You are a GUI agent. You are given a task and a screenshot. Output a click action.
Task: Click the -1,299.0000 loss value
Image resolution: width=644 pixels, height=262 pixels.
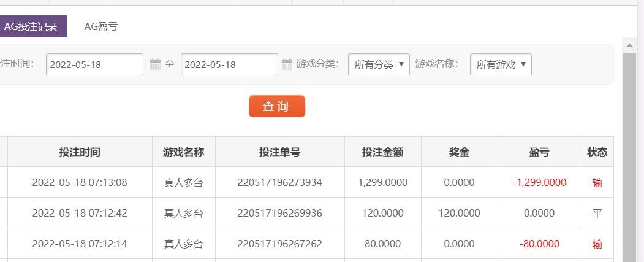(x=539, y=182)
